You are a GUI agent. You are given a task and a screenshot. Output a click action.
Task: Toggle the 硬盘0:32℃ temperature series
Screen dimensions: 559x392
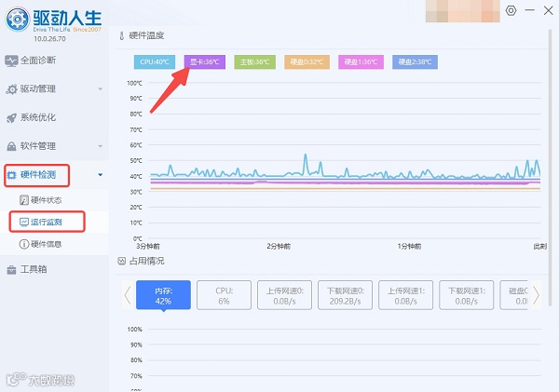(307, 62)
